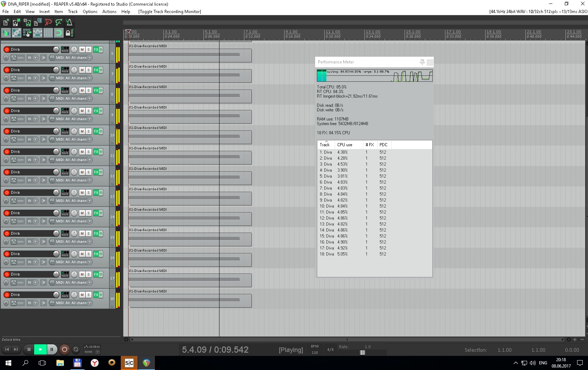This screenshot has width=588, height=370.
Task: Toggle record monitoring on track 12
Action: pos(43,180)
